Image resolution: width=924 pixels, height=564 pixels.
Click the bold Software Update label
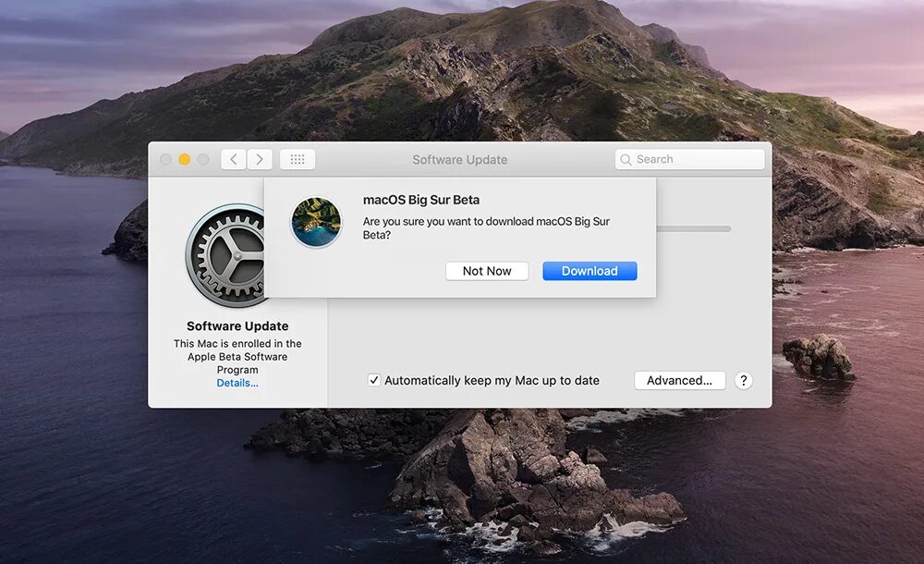pyautogui.click(x=237, y=326)
